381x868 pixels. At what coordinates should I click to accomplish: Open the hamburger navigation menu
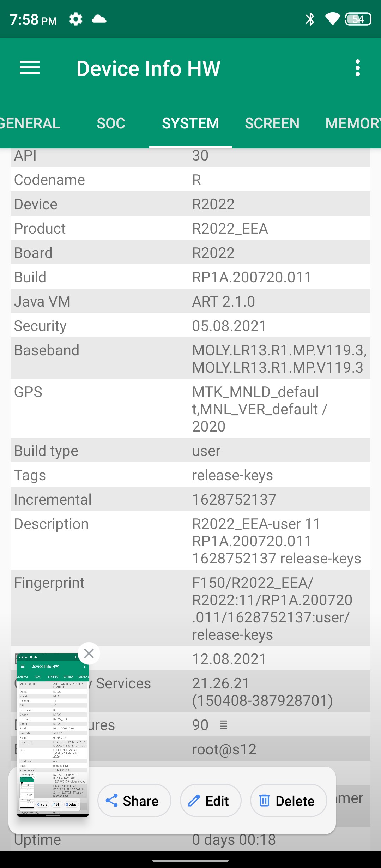(30, 68)
